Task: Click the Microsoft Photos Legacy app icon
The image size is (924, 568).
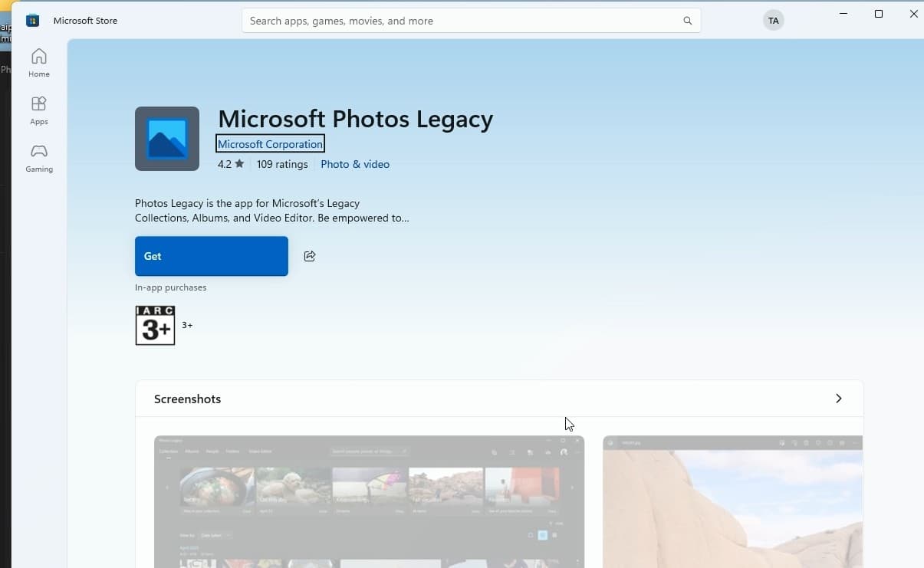Action: pos(167,139)
